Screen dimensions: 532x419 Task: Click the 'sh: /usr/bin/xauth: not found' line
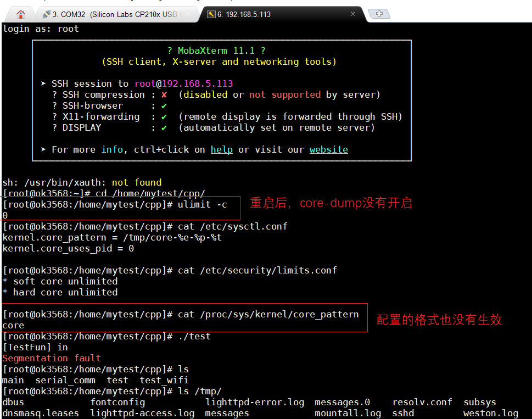pyautogui.click(x=82, y=182)
